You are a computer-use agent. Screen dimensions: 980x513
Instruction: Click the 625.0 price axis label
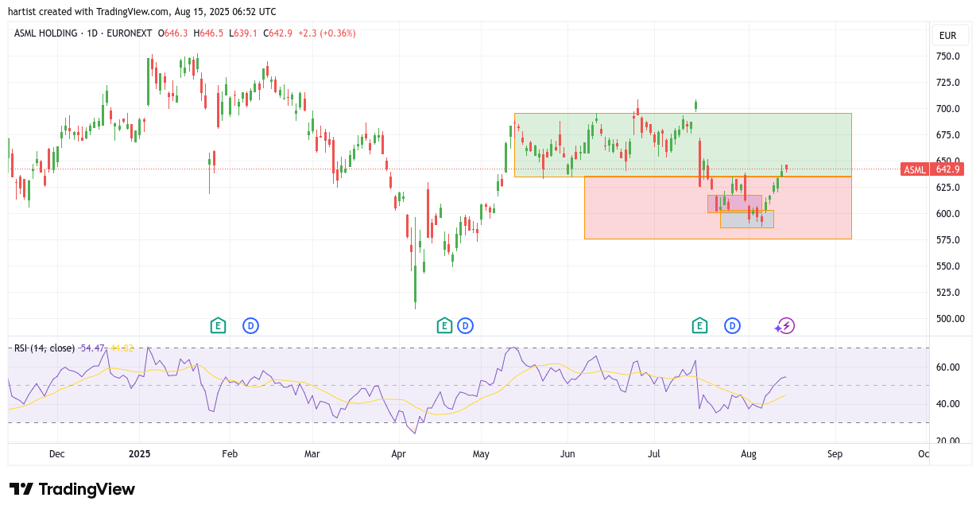947,188
